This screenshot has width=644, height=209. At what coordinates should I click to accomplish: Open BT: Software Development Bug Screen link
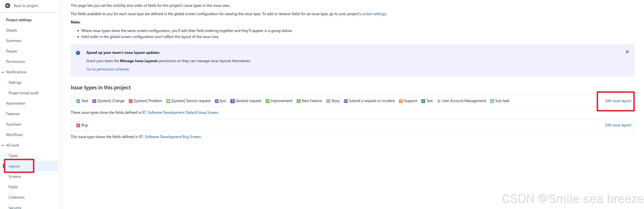pyautogui.click(x=170, y=137)
